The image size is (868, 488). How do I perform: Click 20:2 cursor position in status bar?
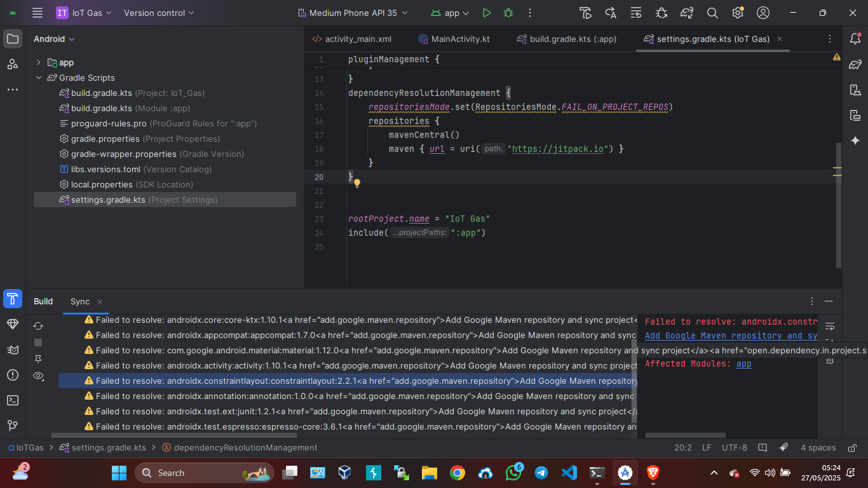coord(682,447)
